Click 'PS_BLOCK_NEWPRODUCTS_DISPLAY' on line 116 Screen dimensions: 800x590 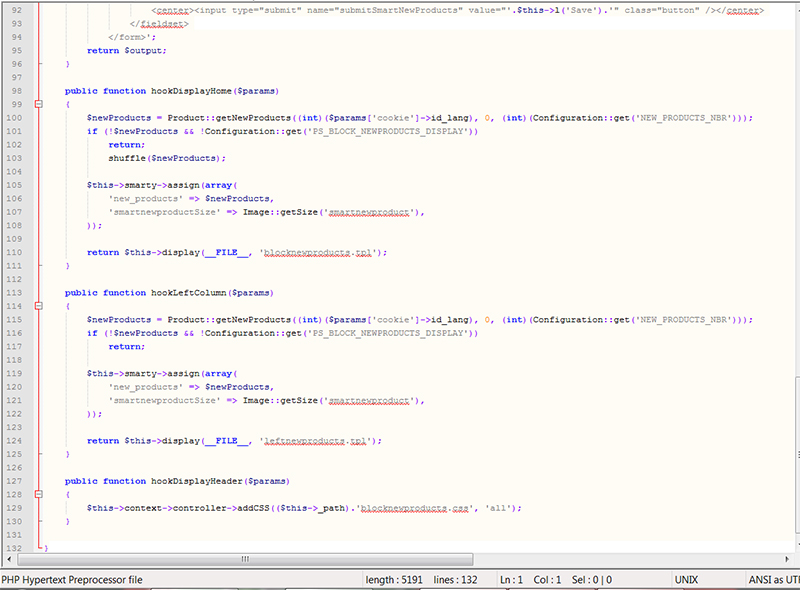[388, 333]
